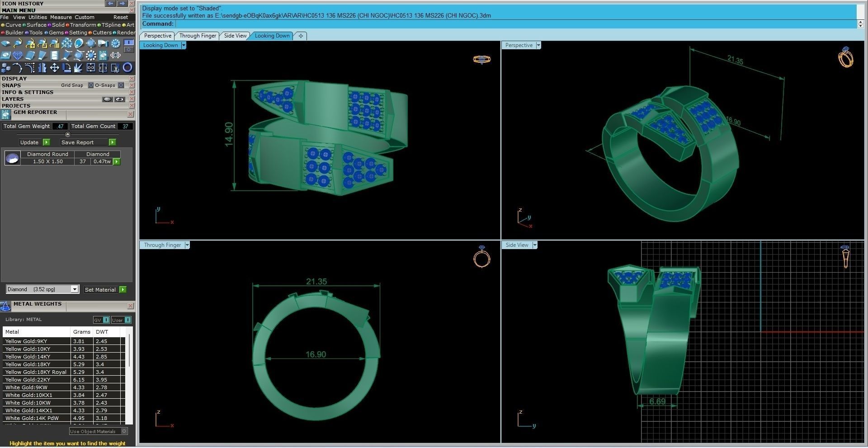Toggle the blue bar switch beside toolbar
This screenshot has width=868, height=448.
(x=129, y=42)
